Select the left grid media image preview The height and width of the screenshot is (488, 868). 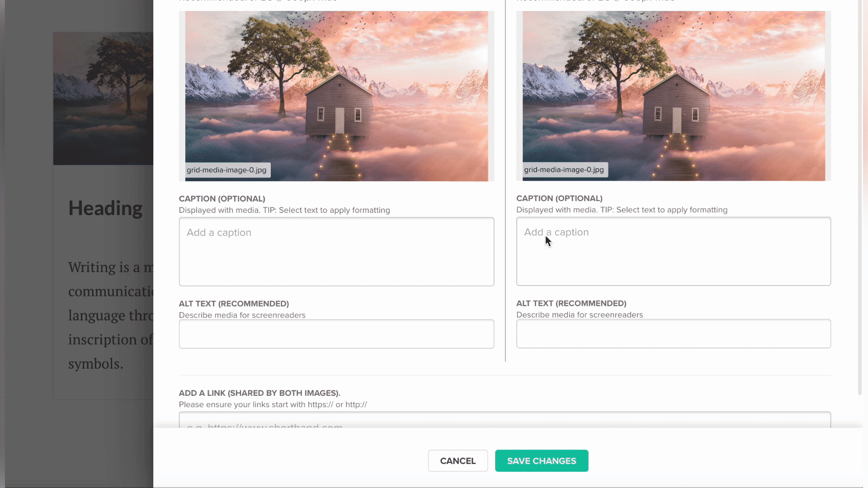336,96
